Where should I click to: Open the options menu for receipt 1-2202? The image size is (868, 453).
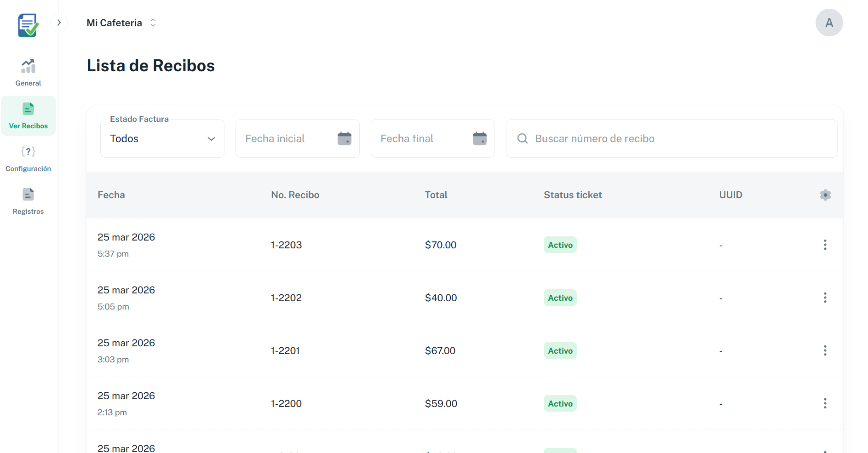pos(825,298)
